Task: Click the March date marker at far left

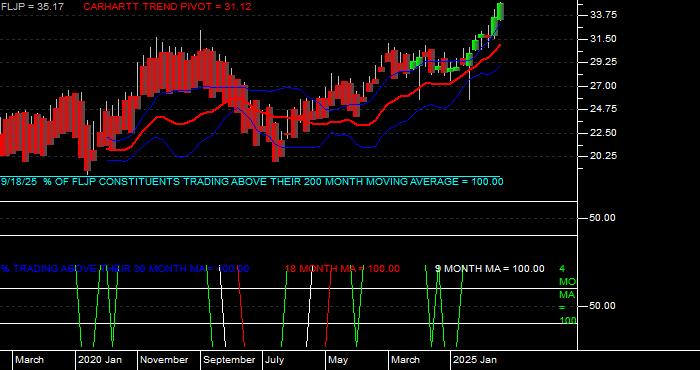Action: (29, 360)
